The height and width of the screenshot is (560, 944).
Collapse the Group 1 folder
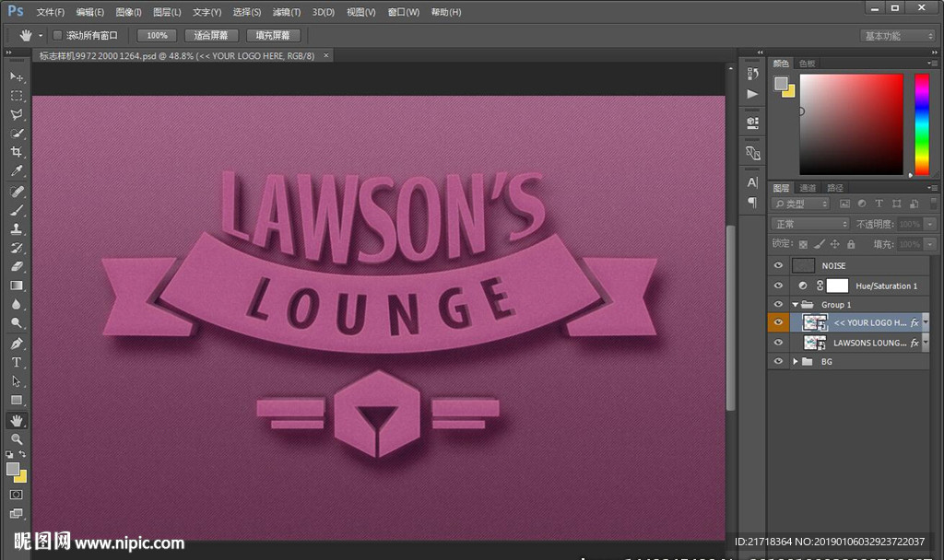(796, 305)
